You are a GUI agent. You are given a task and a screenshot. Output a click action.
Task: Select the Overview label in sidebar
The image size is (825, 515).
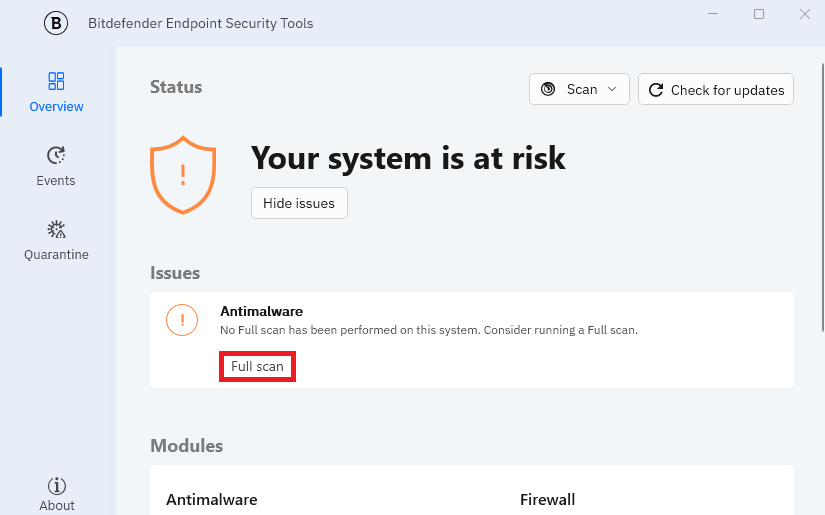click(56, 106)
